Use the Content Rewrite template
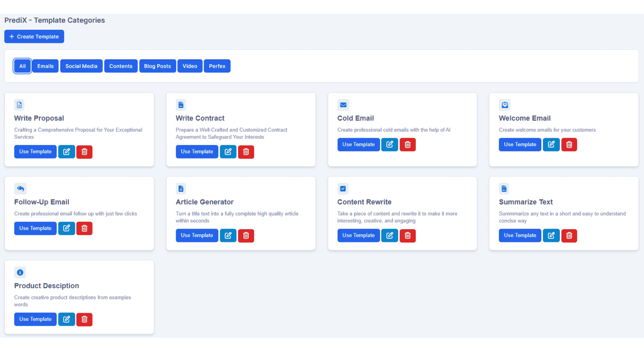Screen dimensions: 644x362 (x=359, y=236)
